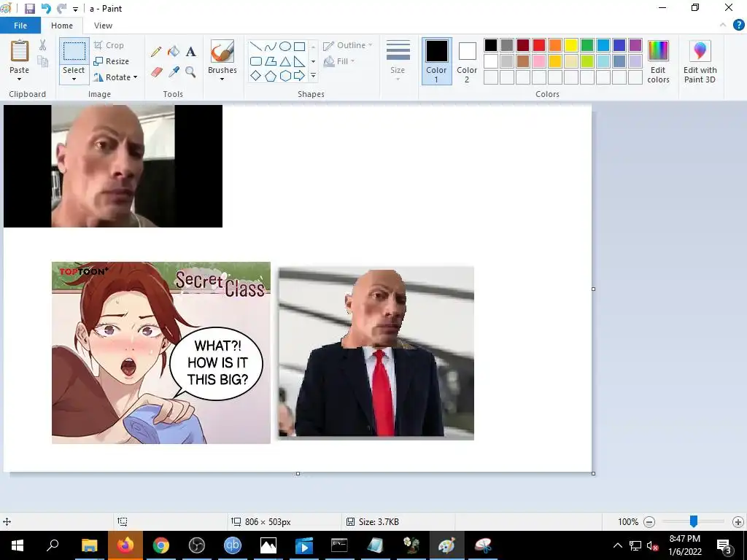This screenshot has width=747, height=560.
Task: Click the Copy icon
Action: coord(43,61)
